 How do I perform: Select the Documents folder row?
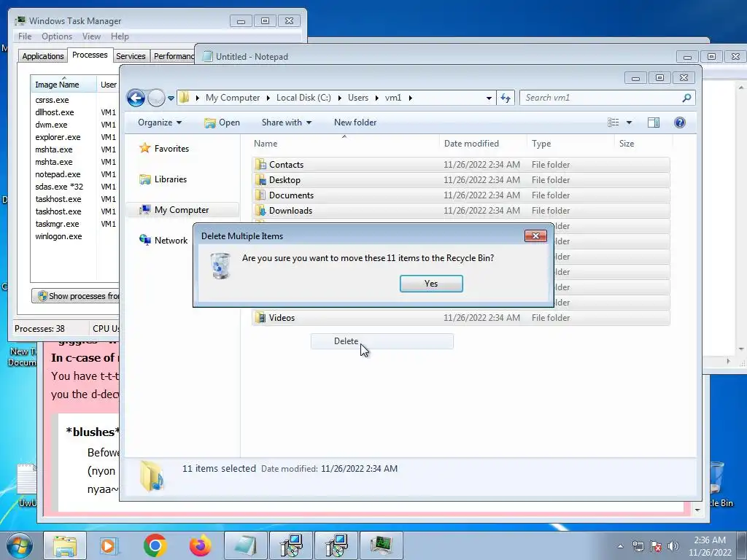[x=461, y=195]
